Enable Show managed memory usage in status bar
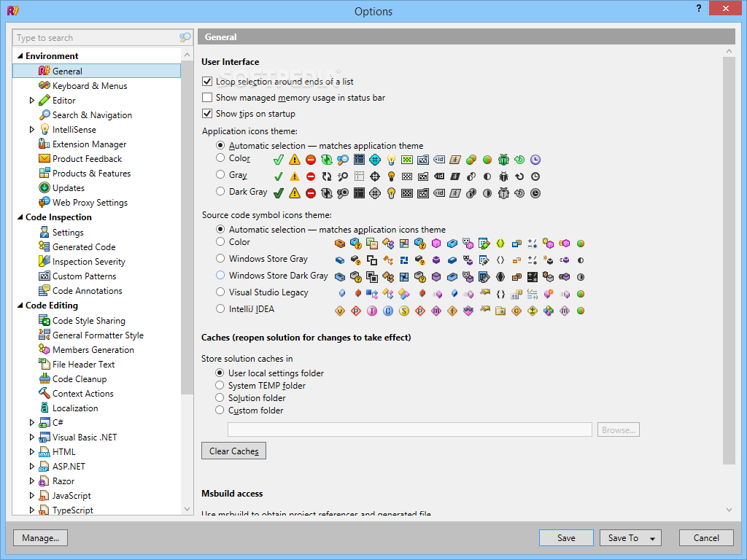The height and width of the screenshot is (560, 747). (x=207, y=98)
